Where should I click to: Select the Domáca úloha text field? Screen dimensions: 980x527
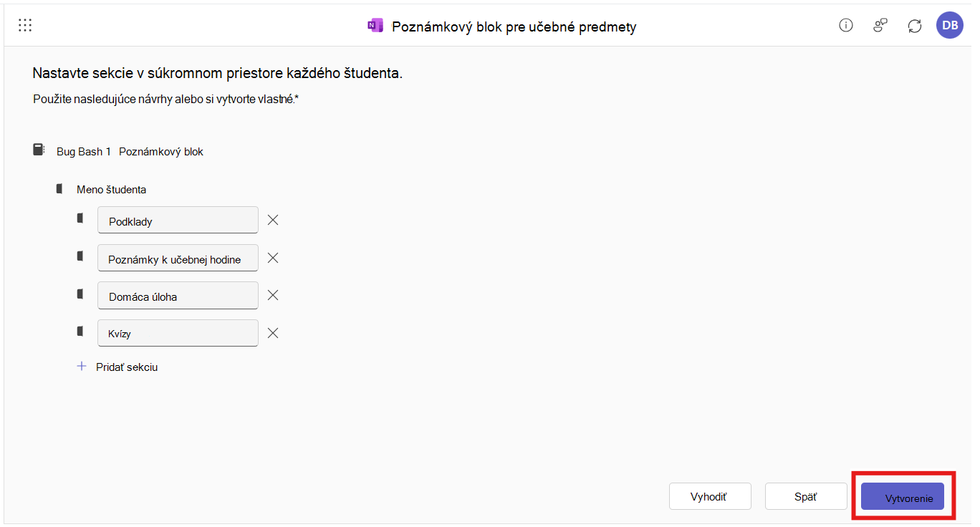coord(178,295)
